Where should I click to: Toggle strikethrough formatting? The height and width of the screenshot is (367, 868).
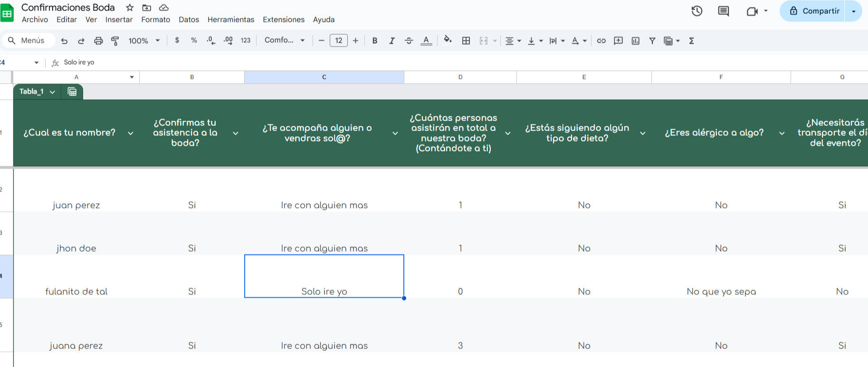tap(409, 41)
